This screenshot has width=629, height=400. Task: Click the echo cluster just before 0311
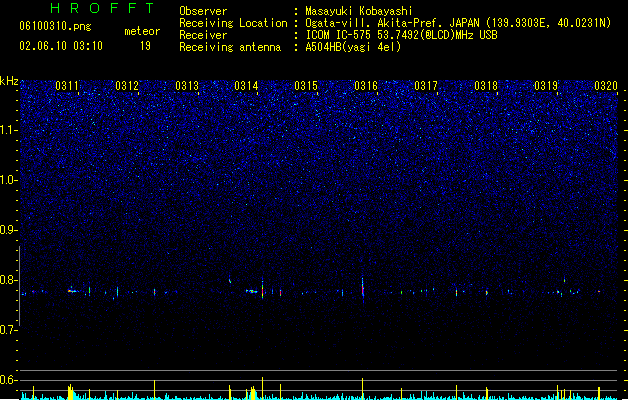tap(73, 290)
